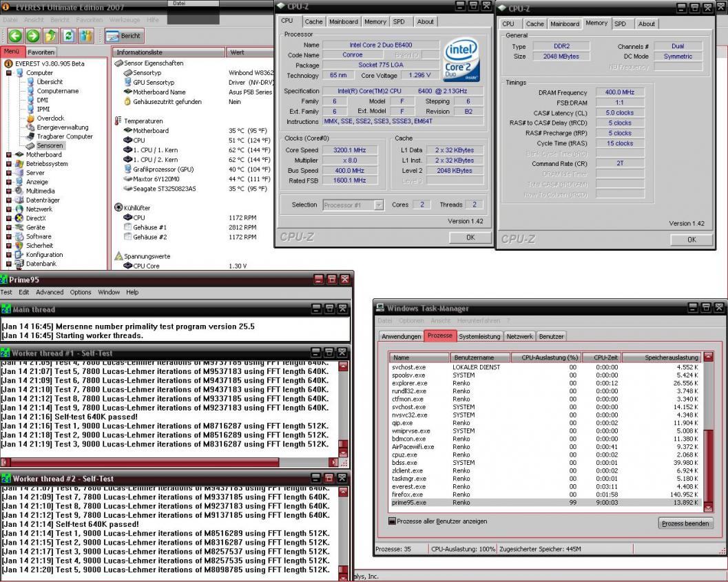Image resolution: width=728 pixels, height=582 pixels.
Task: Open the Benutzer tab in Task-Manager
Action: pos(551,337)
